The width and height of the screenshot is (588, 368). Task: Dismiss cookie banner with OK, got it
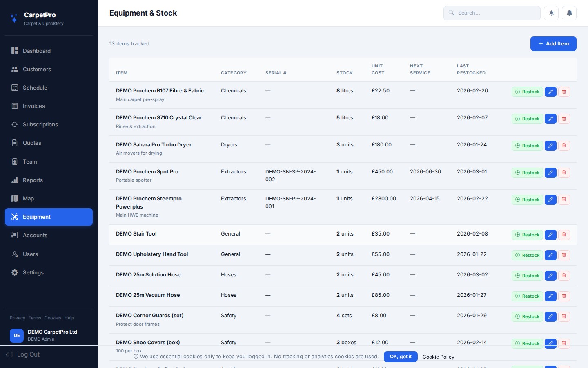[x=401, y=357]
